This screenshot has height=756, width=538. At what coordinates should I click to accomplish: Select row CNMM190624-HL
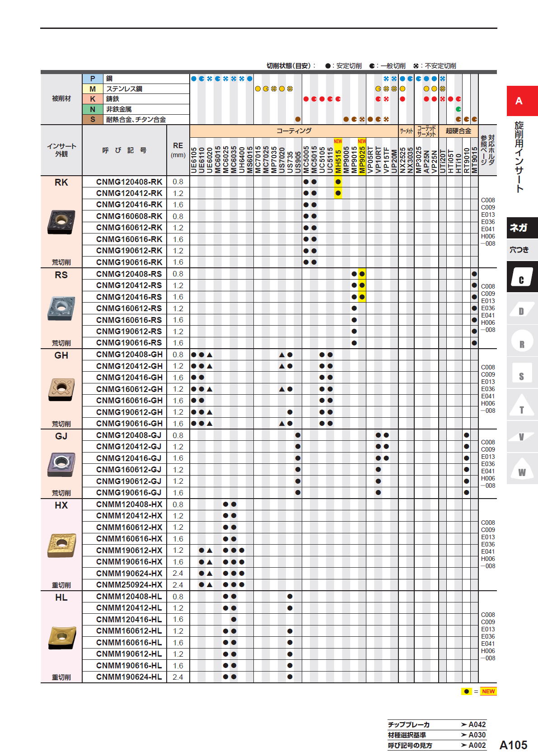click(280, 677)
